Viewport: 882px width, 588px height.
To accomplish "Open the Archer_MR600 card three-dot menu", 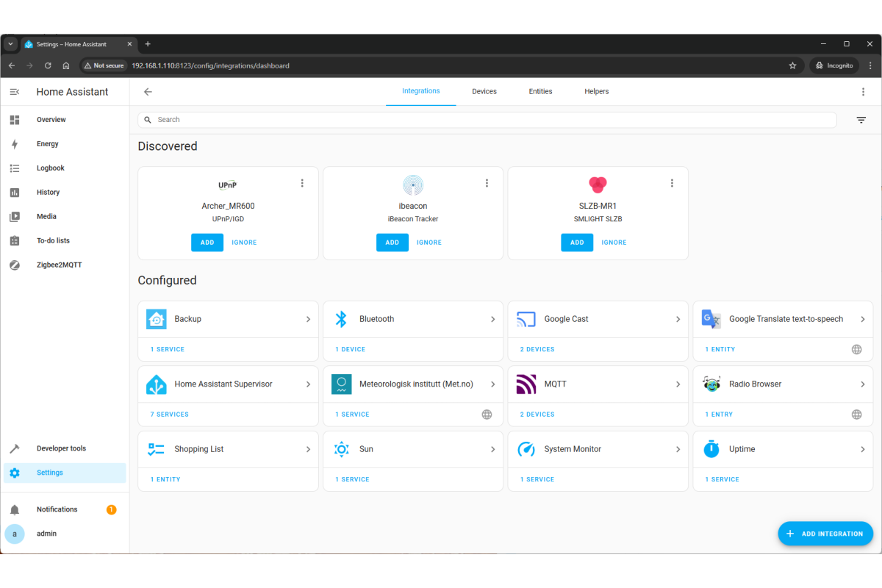I will [302, 183].
